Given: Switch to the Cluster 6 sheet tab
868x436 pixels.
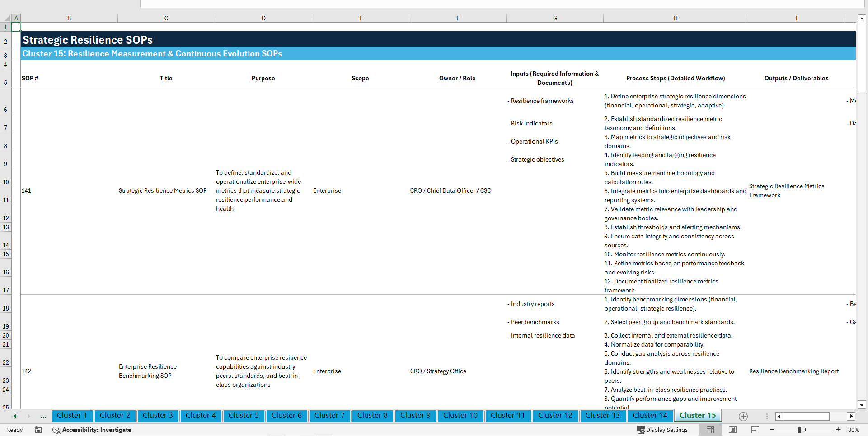Looking at the screenshot, I should coord(286,416).
